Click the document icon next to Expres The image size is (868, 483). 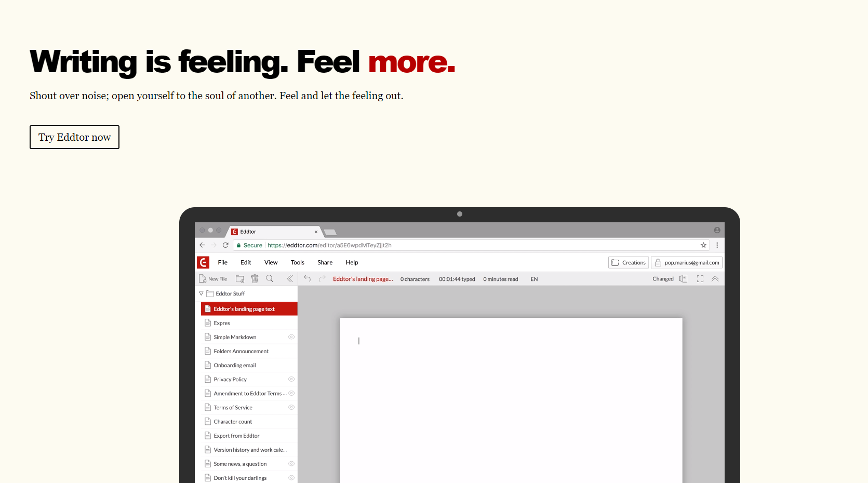208,323
